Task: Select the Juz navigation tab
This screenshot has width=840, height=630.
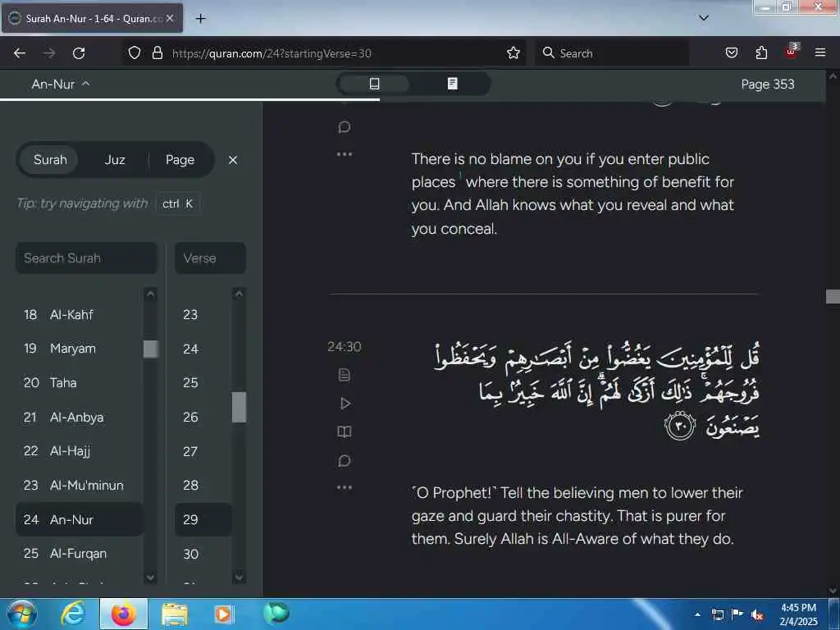Action: tap(115, 160)
